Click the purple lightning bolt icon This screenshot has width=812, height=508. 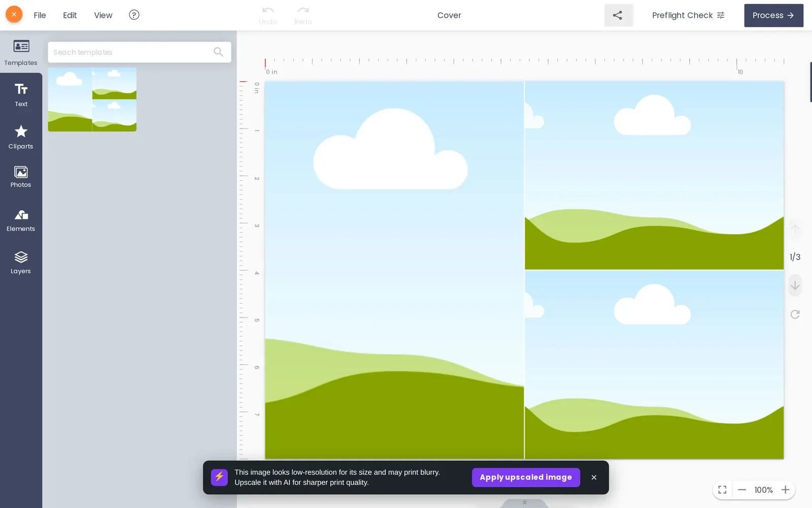[x=219, y=477]
